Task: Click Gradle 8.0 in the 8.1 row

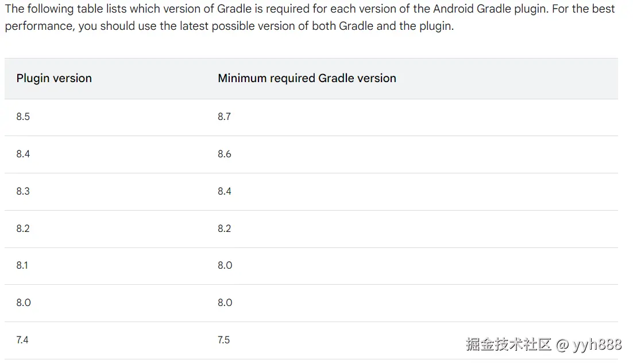Action: 225,265
